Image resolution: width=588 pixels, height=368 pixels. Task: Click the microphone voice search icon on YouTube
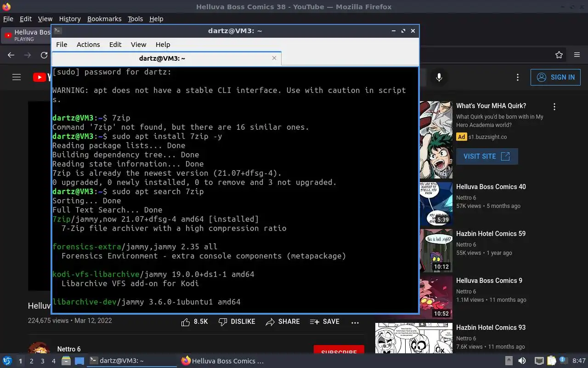pyautogui.click(x=439, y=77)
